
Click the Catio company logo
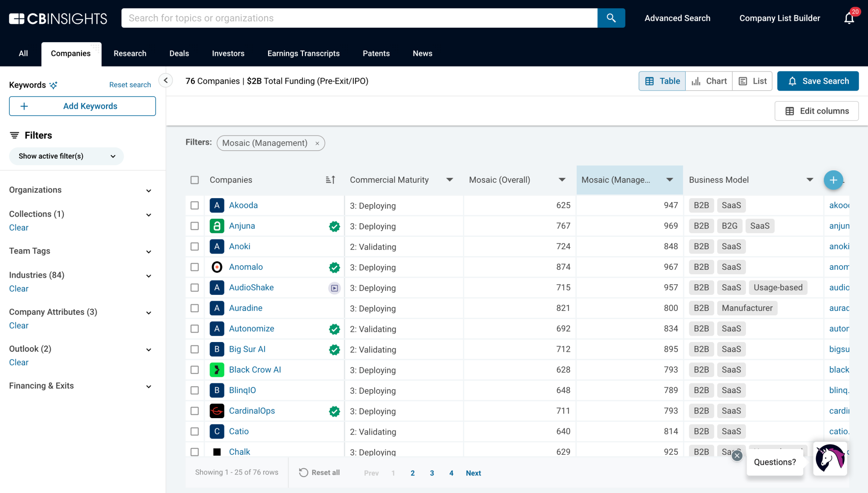tap(217, 431)
